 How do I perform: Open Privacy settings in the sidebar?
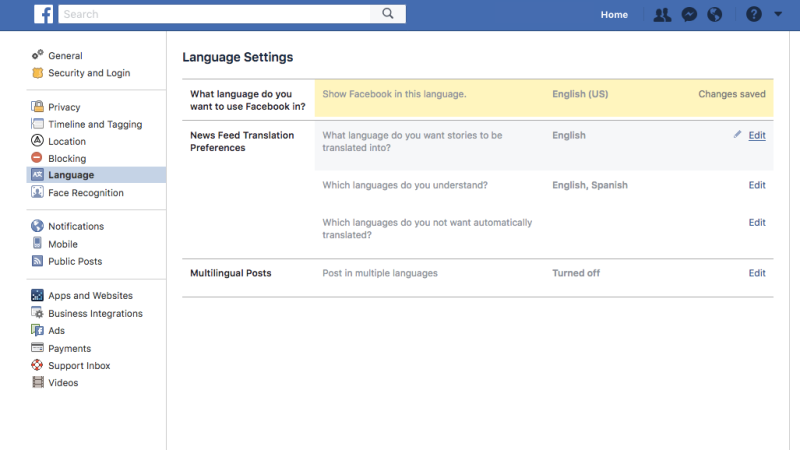point(64,107)
